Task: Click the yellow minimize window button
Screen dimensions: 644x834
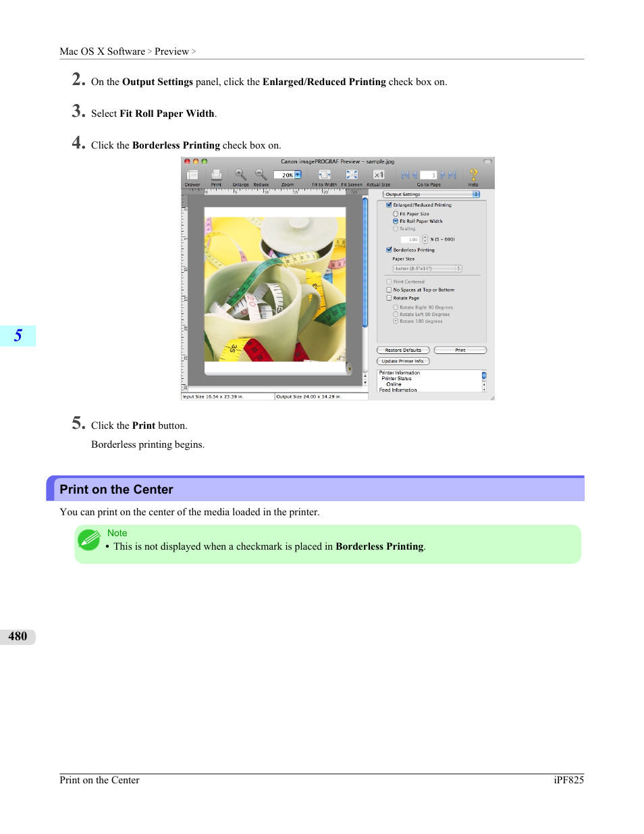Action: pyautogui.click(x=196, y=161)
